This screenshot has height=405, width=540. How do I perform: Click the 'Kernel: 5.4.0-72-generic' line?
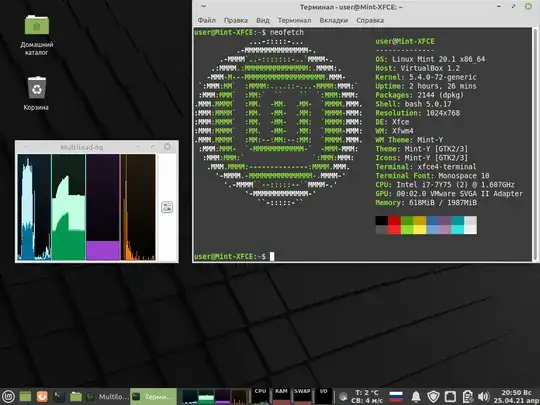(x=426, y=77)
